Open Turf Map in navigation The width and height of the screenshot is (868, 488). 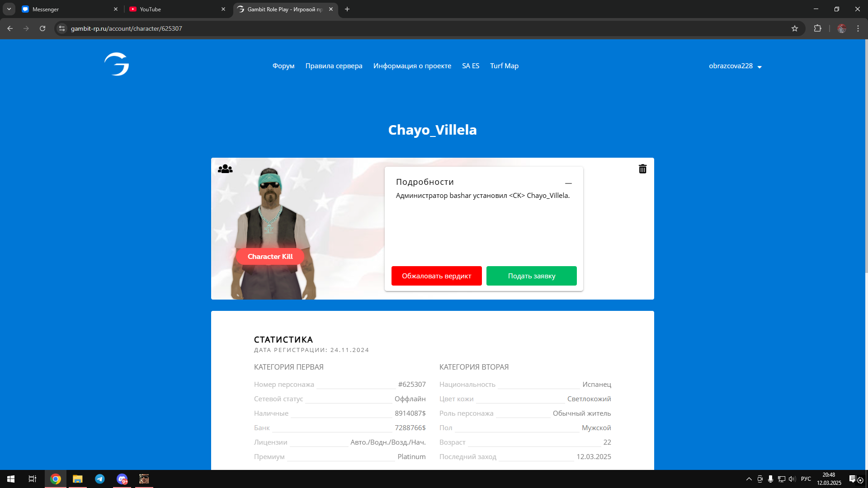pyautogui.click(x=504, y=66)
